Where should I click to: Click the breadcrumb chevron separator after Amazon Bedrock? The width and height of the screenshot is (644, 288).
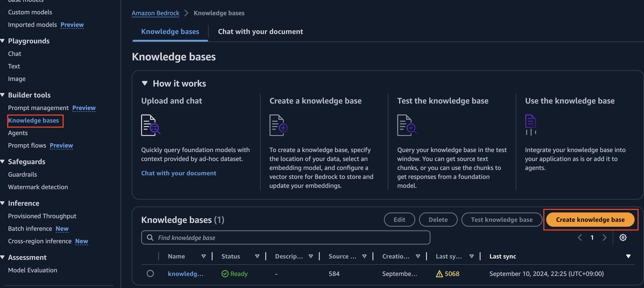tap(186, 13)
